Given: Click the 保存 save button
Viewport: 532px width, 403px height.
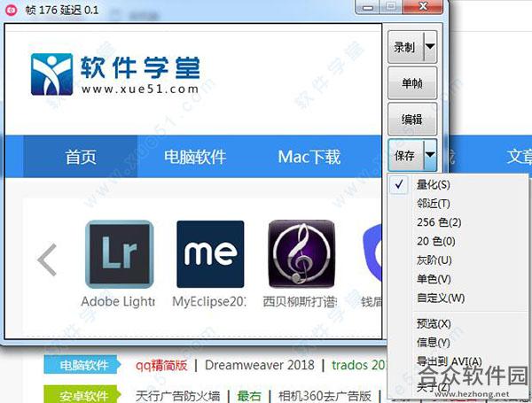Looking at the screenshot, I should point(405,156).
